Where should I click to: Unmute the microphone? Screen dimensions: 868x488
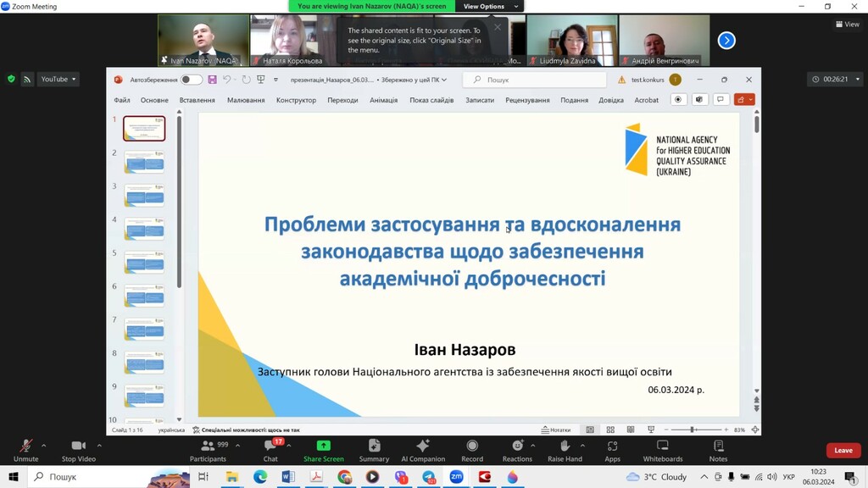point(25,446)
